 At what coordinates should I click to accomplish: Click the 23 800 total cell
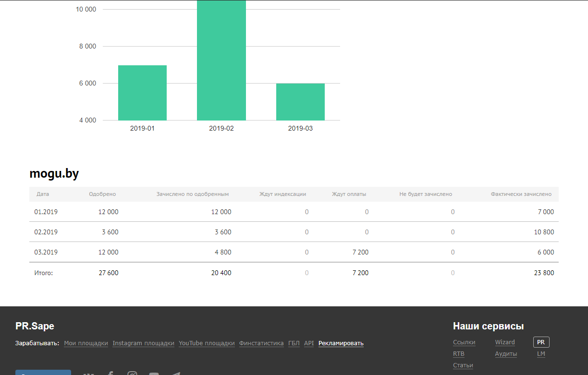pyautogui.click(x=544, y=273)
